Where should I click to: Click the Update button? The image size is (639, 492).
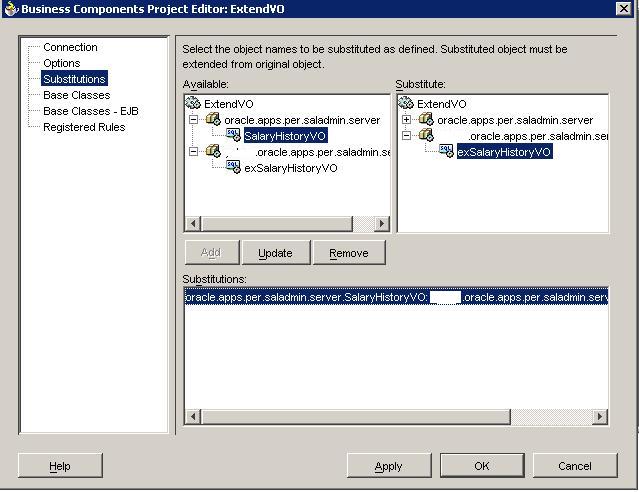275,253
